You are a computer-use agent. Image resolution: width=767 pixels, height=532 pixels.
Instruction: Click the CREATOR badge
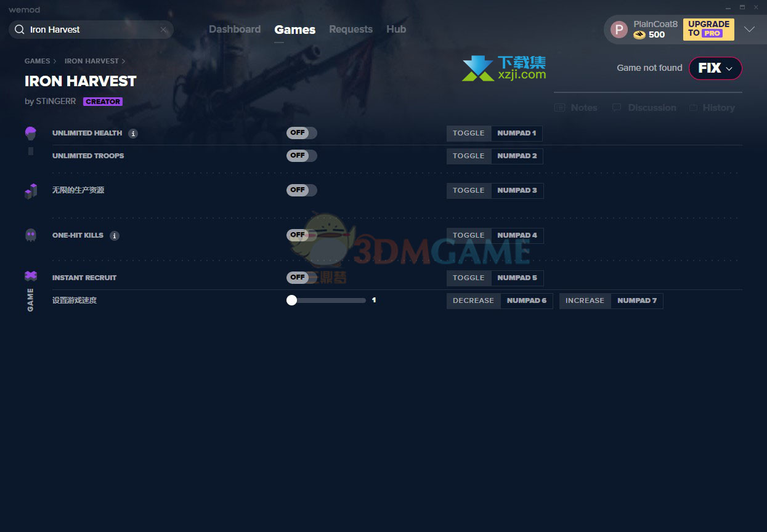[103, 102]
